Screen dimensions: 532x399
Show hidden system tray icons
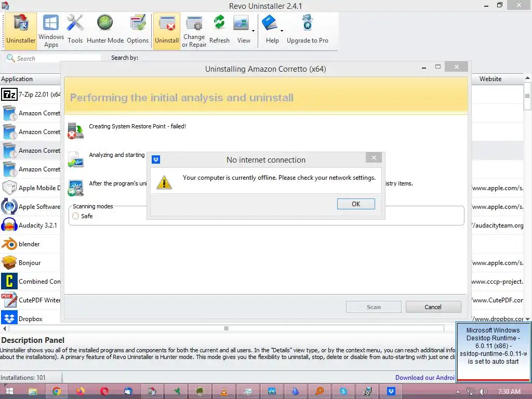[x=458, y=392]
